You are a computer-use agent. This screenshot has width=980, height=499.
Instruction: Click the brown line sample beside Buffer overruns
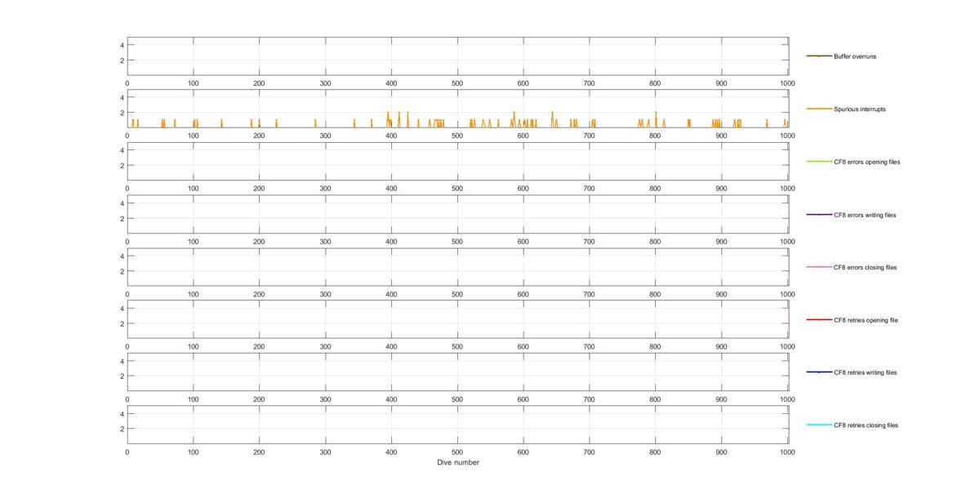[x=819, y=56]
